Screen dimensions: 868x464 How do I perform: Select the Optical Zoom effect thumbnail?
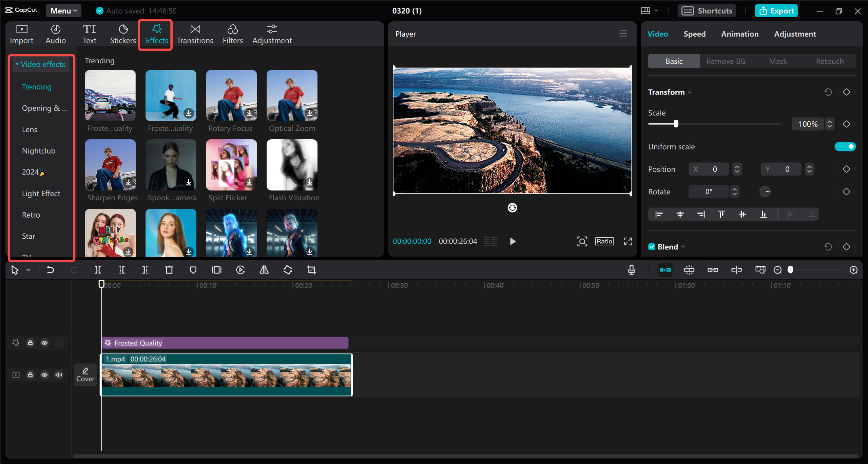click(x=291, y=95)
